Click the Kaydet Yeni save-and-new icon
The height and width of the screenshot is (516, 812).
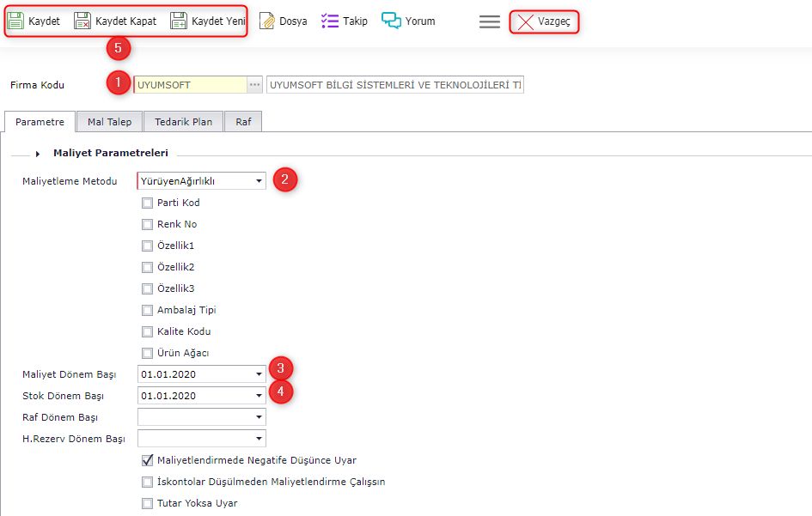pos(179,21)
